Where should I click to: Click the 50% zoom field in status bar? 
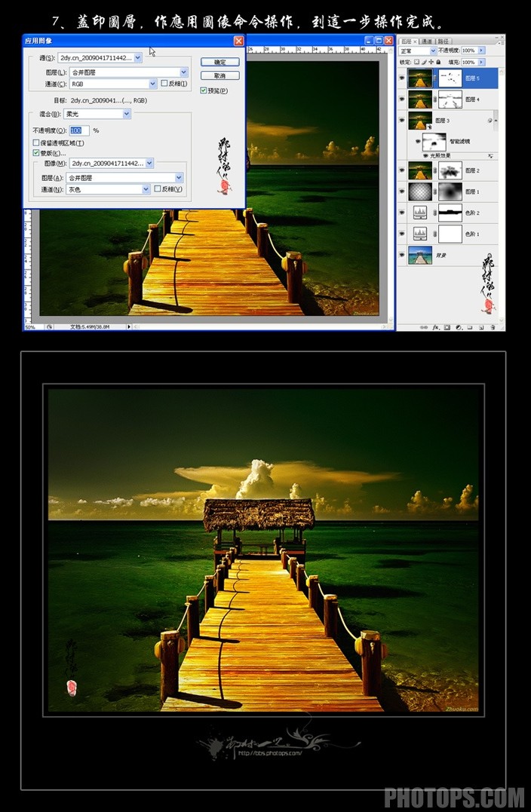pos(34,326)
